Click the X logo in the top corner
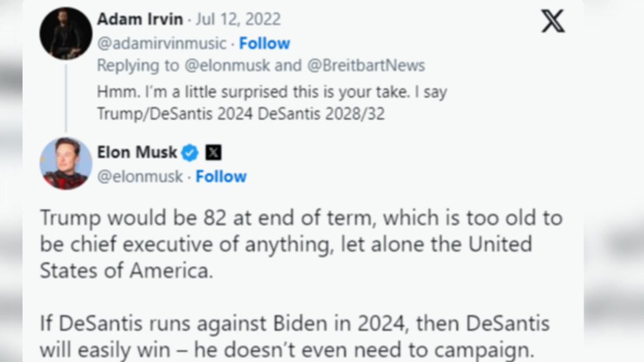 (552, 22)
